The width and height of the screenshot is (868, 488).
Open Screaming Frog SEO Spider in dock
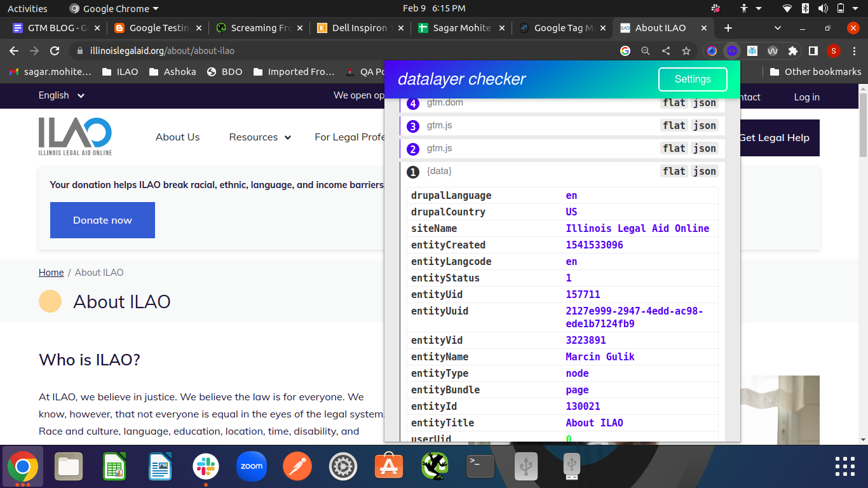(435, 467)
